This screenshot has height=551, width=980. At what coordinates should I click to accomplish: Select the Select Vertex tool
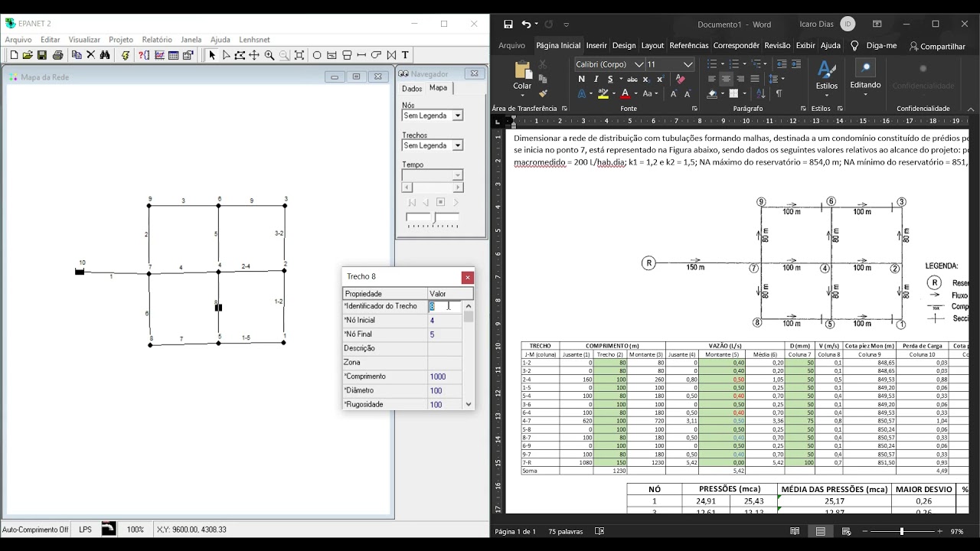(x=226, y=55)
